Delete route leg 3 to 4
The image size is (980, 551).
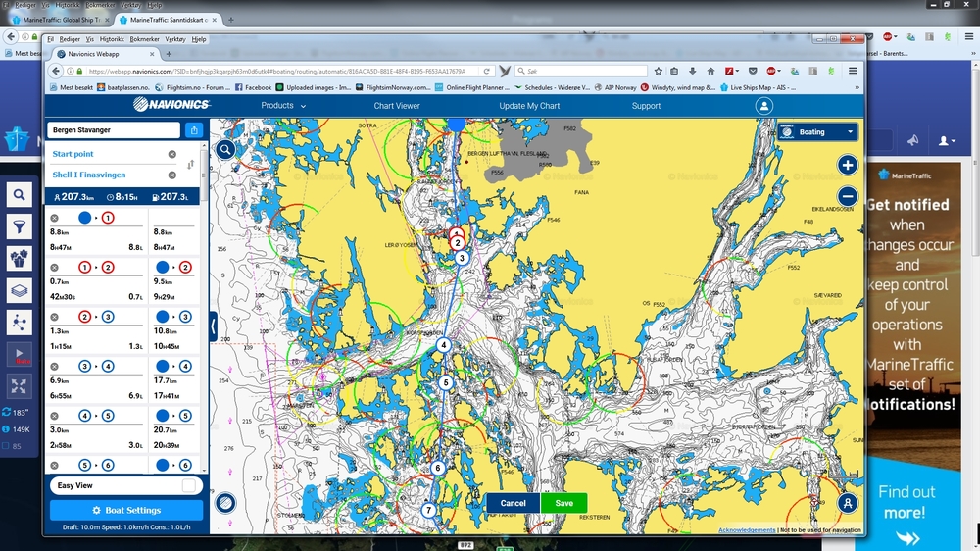54,367
